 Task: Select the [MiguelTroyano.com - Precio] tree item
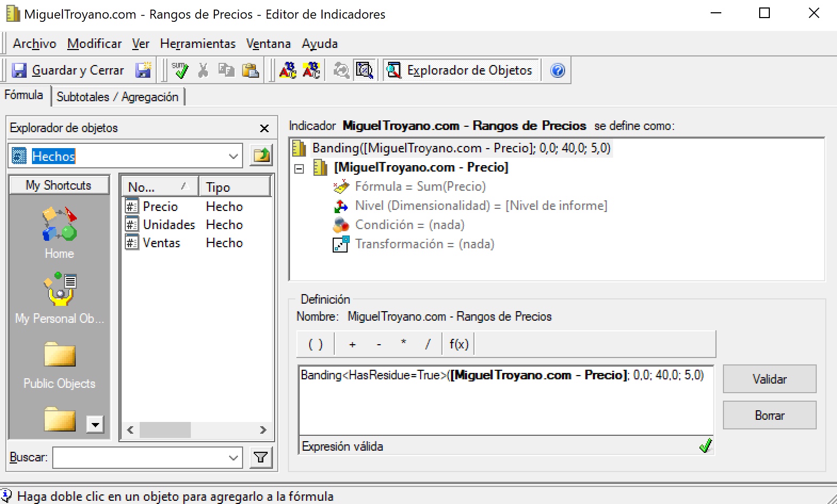(421, 167)
